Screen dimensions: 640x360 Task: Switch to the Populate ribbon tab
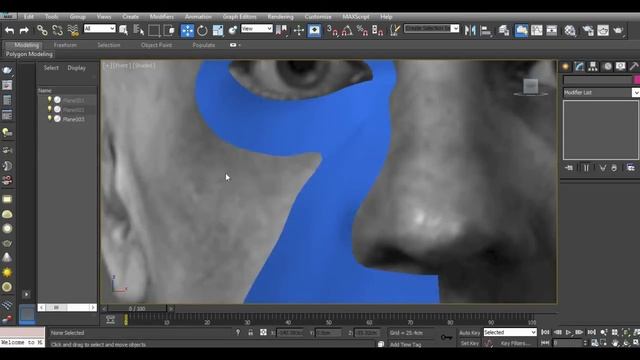[x=204, y=45]
